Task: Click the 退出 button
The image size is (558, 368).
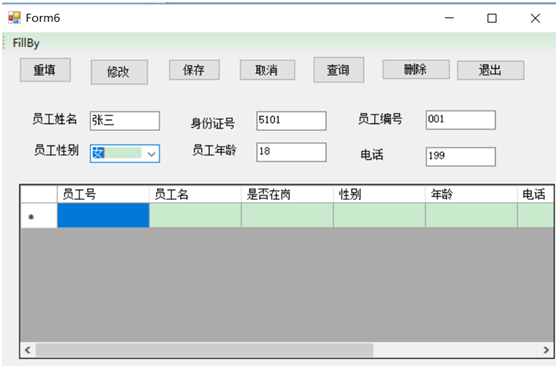Action: click(x=490, y=70)
